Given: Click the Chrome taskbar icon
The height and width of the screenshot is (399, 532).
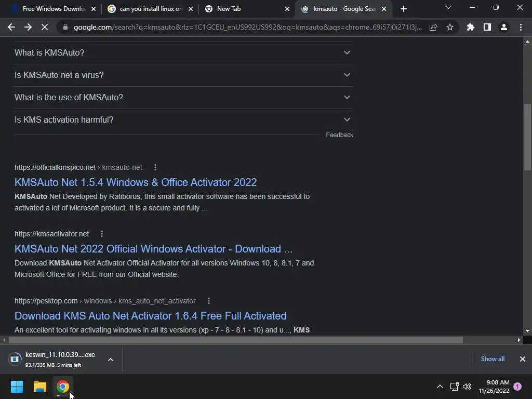Looking at the screenshot, I should pyautogui.click(x=63, y=387).
